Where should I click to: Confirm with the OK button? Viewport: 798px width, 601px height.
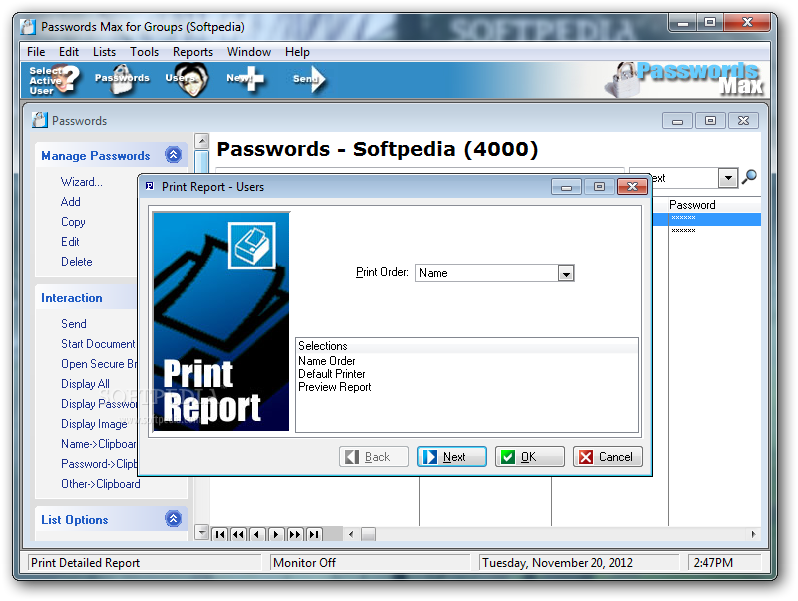coord(530,456)
